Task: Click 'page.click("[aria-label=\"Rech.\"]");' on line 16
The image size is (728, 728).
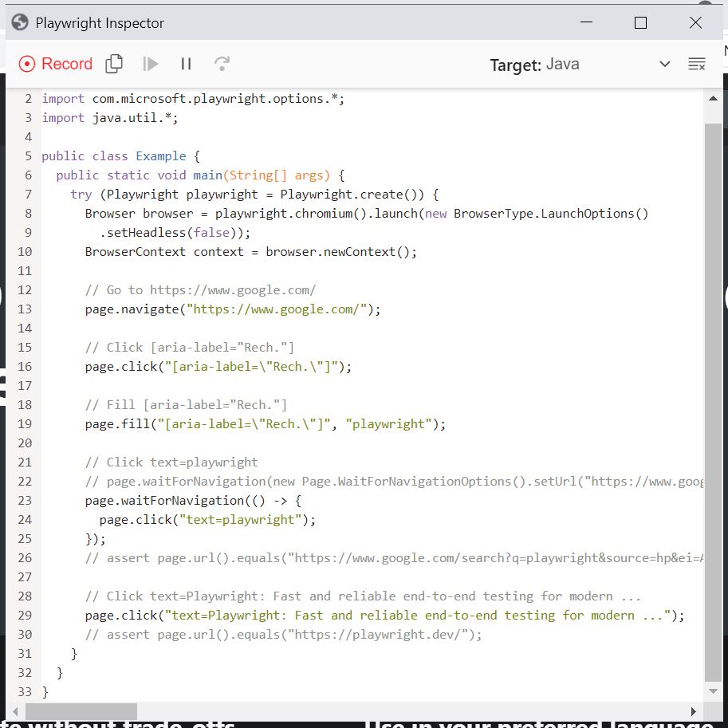Action: (x=218, y=367)
